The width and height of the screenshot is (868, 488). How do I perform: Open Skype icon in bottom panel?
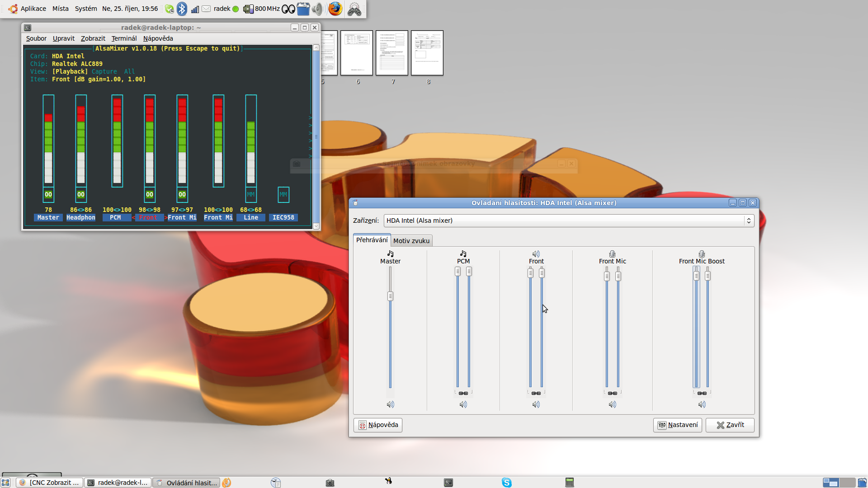[x=506, y=483]
